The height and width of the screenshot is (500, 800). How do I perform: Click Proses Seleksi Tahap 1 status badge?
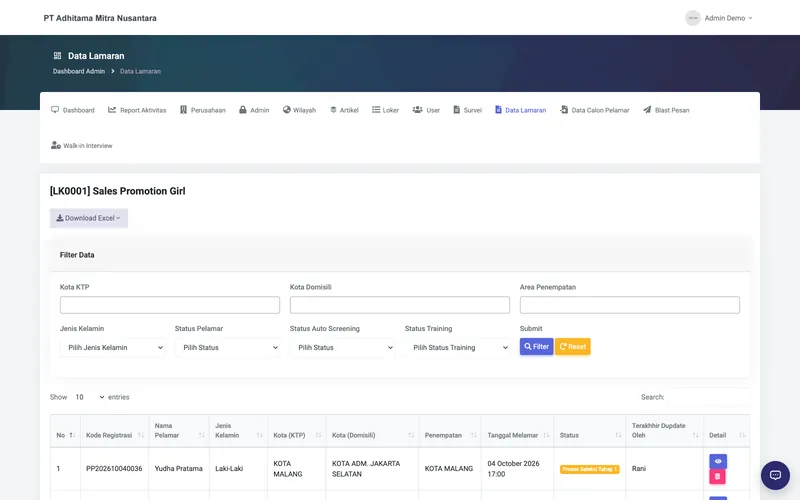point(589,469)
